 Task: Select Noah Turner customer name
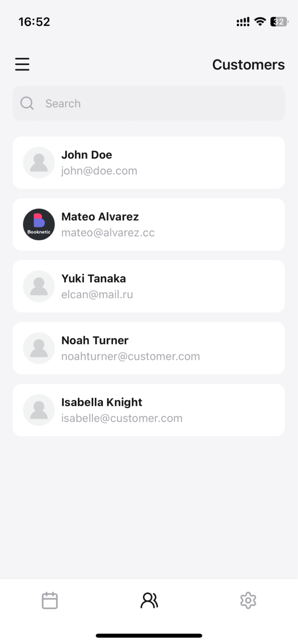click(x=95, y=341)
